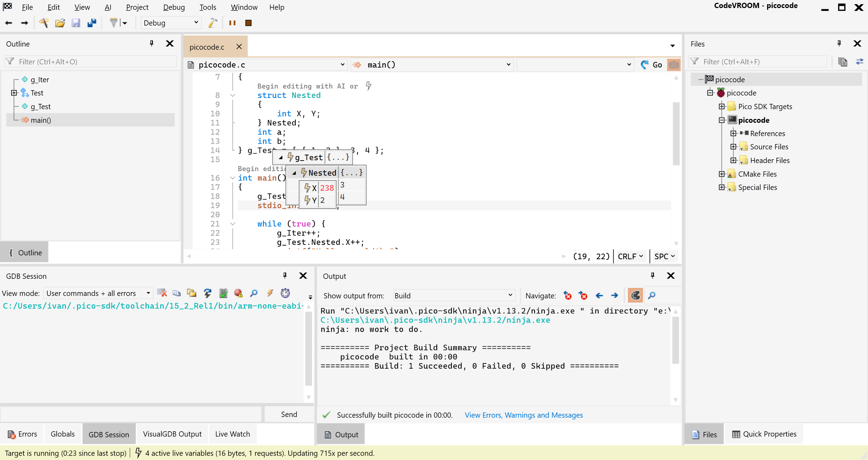Open the View mode dropdown in GDB Session
Viewport: 868px width, 460px height.
click(x=98, y=293)
